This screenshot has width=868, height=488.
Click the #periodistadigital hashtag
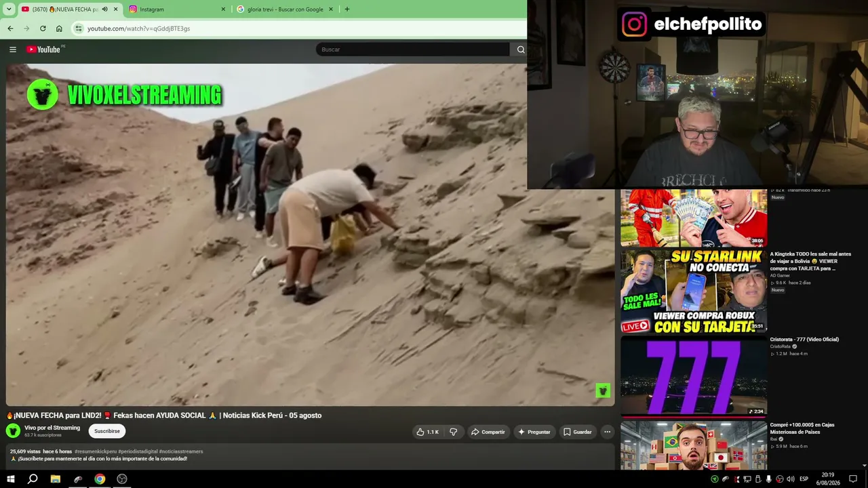(x=138, y=451)
